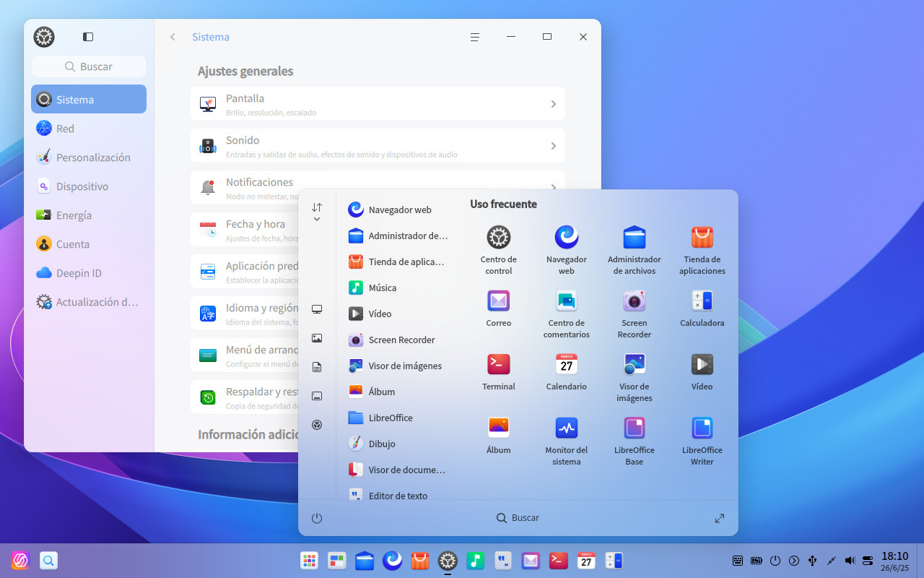Expand the Sonido settings section
The height and width of the screenshot is (578, 924).
[378, 145]
